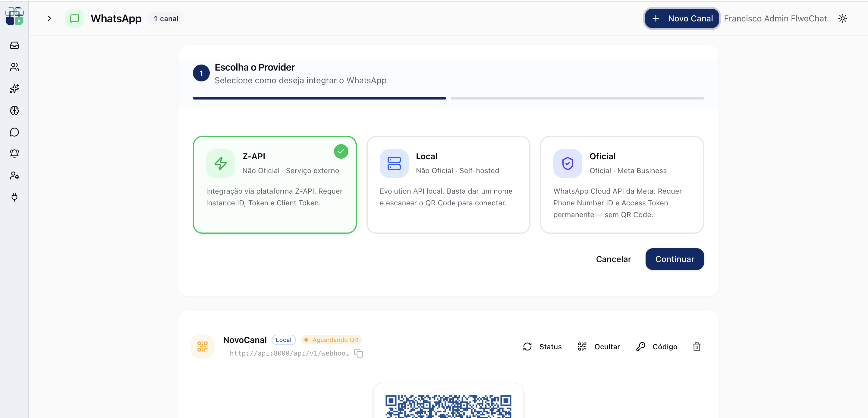Click Continuar to proceed
Screen dimensions: 868x418
675,259
